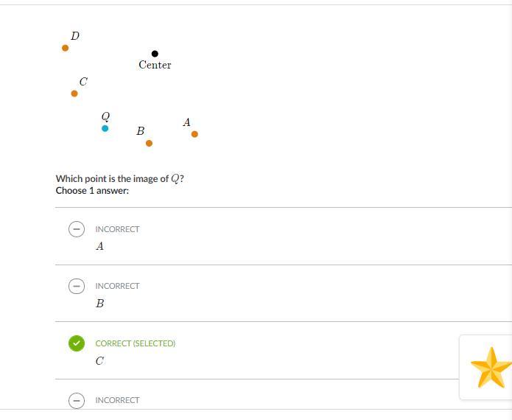This screenshot has height=420, width=512.
Task: Click the orange point B on diagram
Action: (149, 144)
